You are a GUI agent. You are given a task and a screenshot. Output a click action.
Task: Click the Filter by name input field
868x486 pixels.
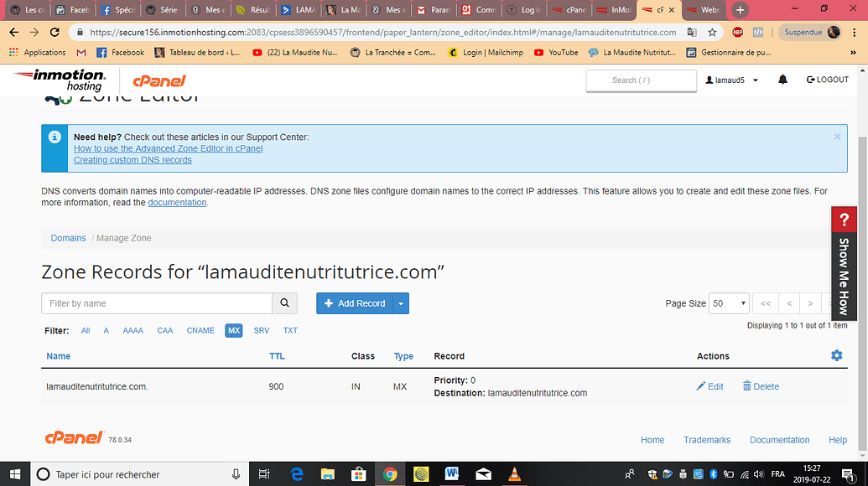click(x=157, y=303)
